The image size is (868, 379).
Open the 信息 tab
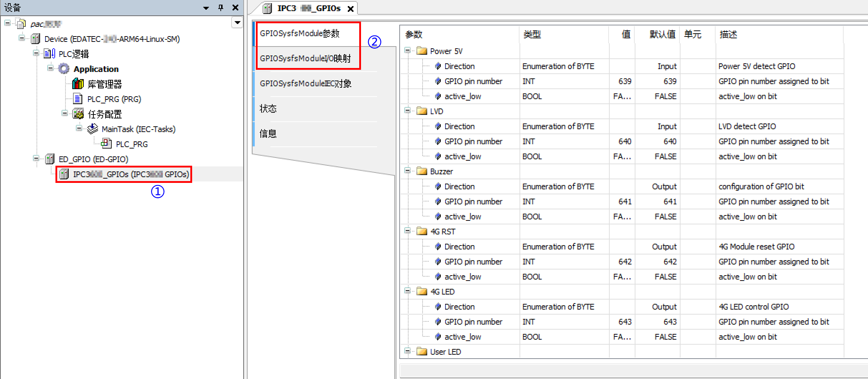(x=268, y=133)
